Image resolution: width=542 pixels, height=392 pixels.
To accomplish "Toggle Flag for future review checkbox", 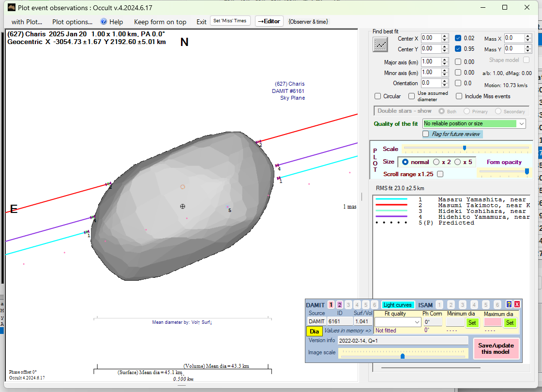I will (x=426, y=134).
